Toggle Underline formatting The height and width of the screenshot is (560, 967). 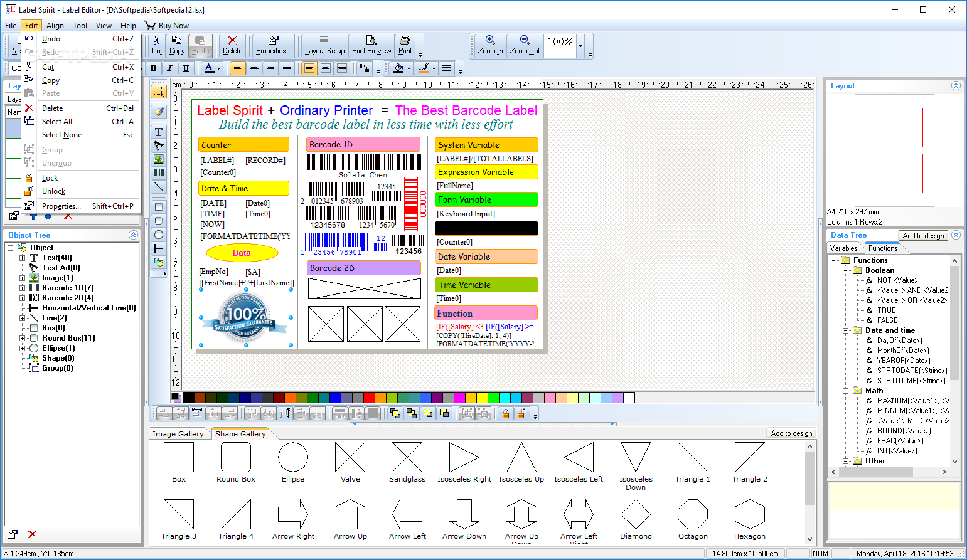pyautogui.click(x=186, y=68)
